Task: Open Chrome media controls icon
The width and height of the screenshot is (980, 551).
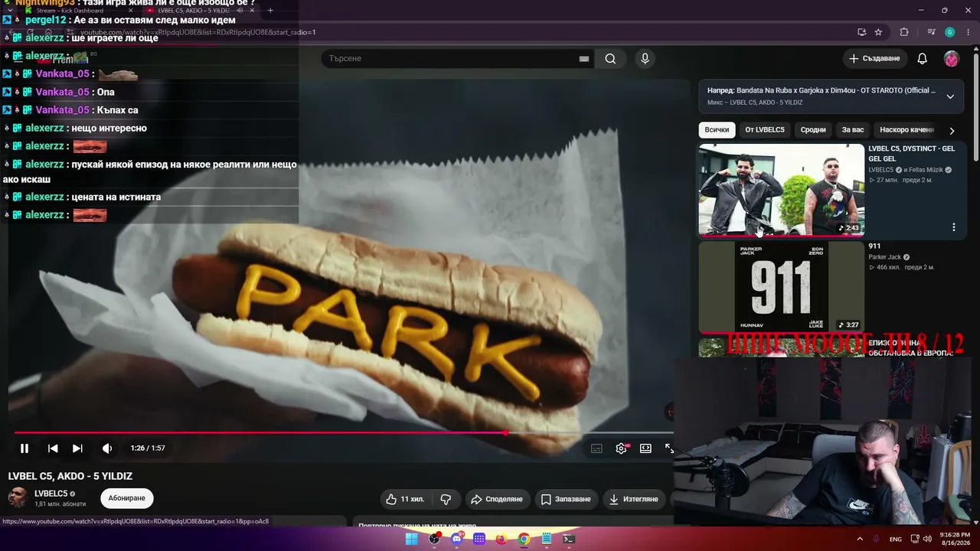Action: click(x=931, y=32)
